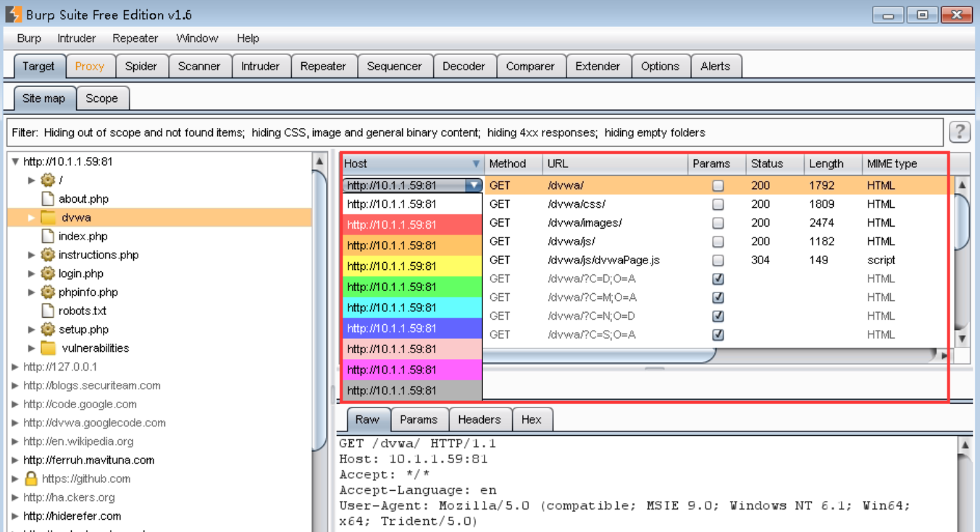Click the gear icon beside phpinfo.php
980x532 pixels.
(48, 292)
